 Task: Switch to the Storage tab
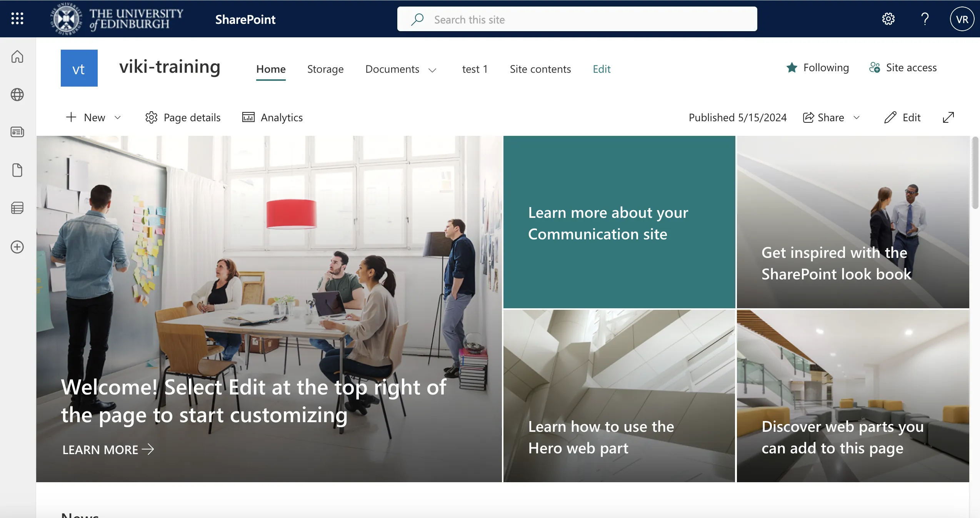pos(325,69)
